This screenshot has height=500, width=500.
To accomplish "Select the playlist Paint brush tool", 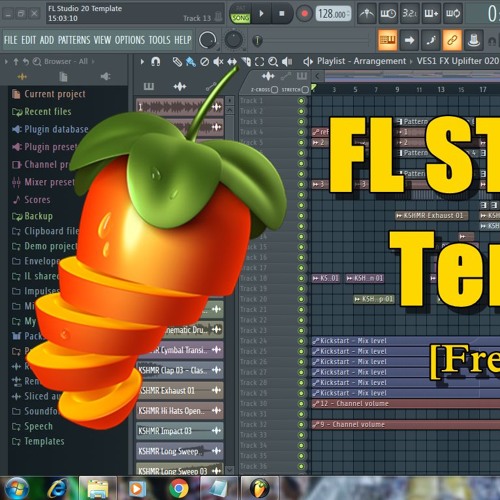I will [191, 62].
